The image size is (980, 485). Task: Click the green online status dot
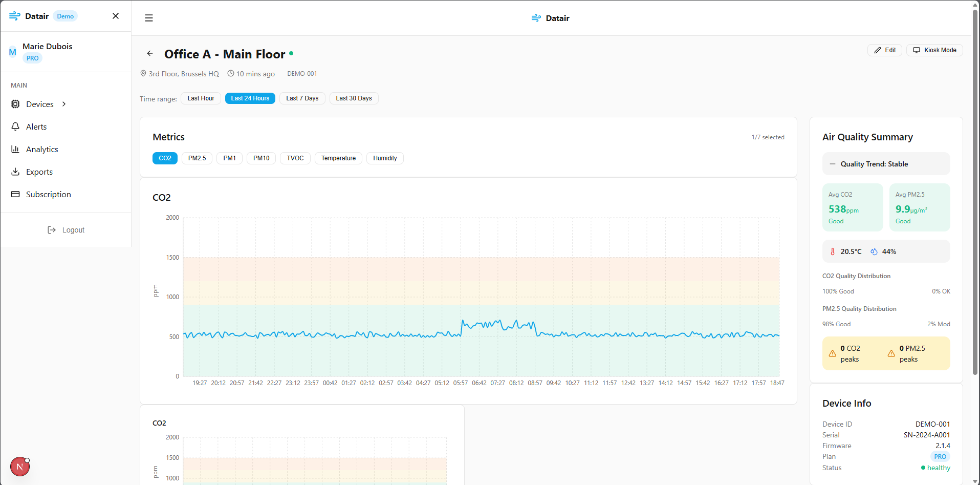pyautogui.click(x=291, y=53)
